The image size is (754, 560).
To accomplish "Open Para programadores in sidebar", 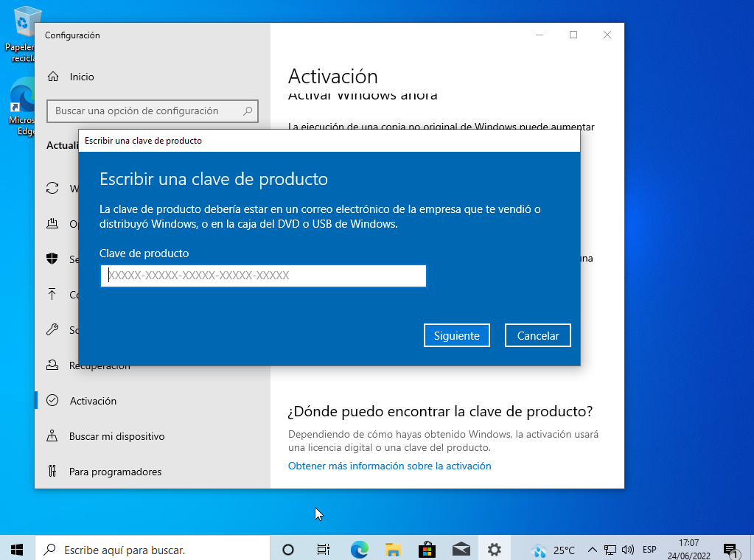I will click(x=153, y=472).
